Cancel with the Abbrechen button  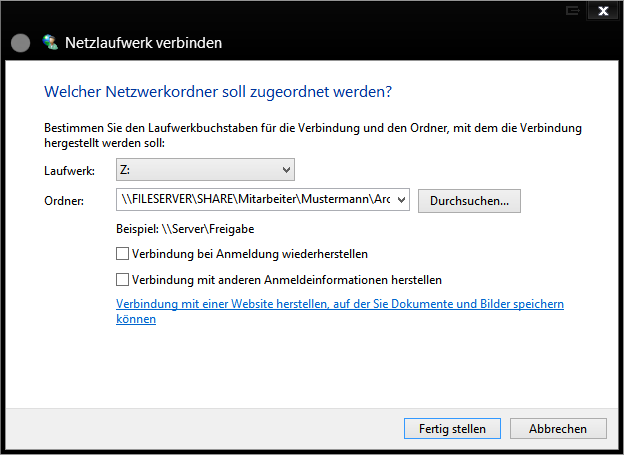click(558, 428)
